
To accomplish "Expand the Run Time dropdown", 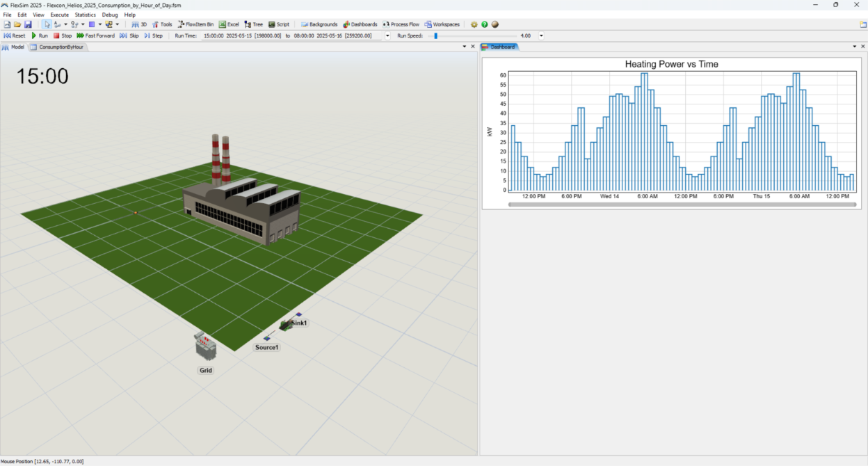I will click(x=387, y=35).
